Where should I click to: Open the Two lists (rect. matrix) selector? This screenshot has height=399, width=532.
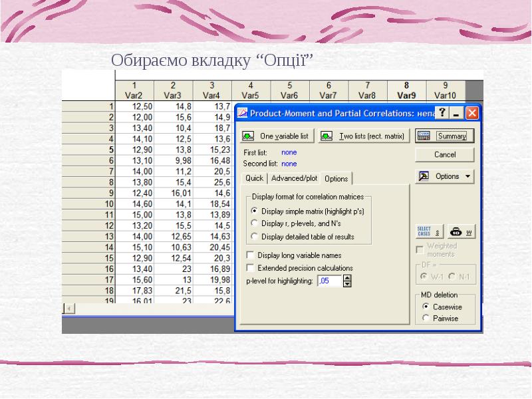tap(363, 136)
